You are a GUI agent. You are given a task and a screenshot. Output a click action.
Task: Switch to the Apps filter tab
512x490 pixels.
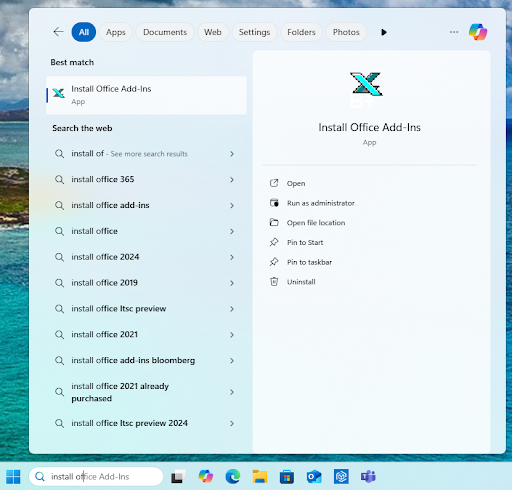coord(116,32)
